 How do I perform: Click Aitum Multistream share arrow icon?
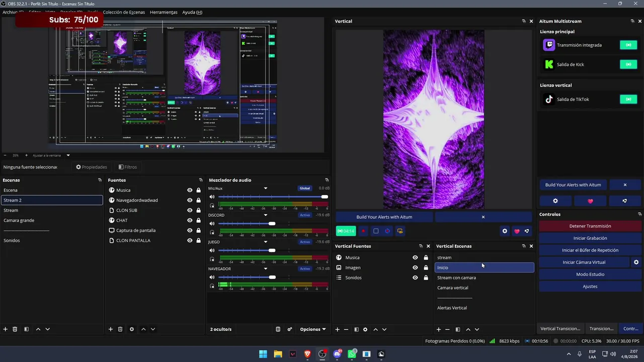(624, 201)
